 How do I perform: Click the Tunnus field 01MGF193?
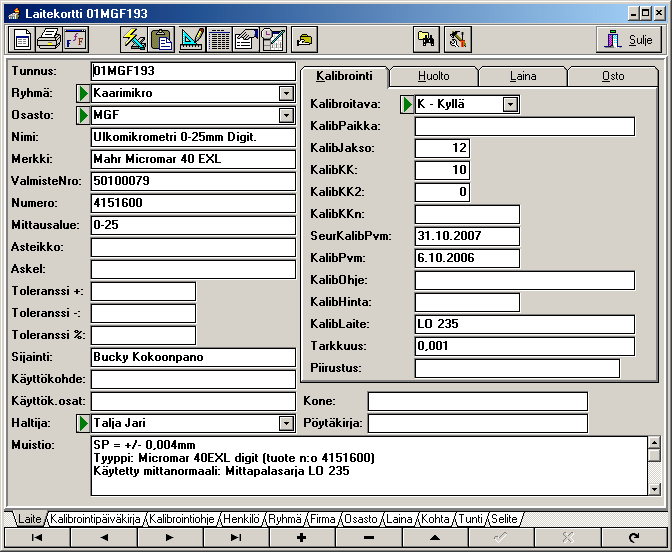pos(193,71)
